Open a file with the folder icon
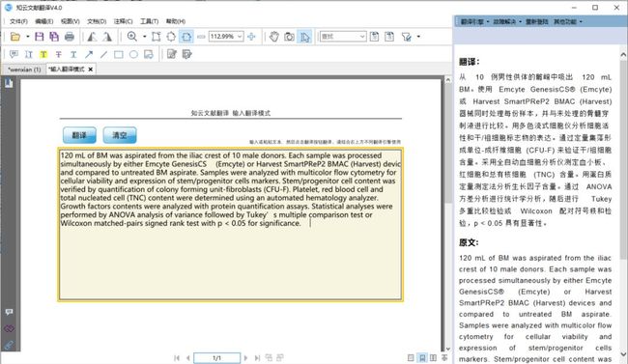 [15, 37]
